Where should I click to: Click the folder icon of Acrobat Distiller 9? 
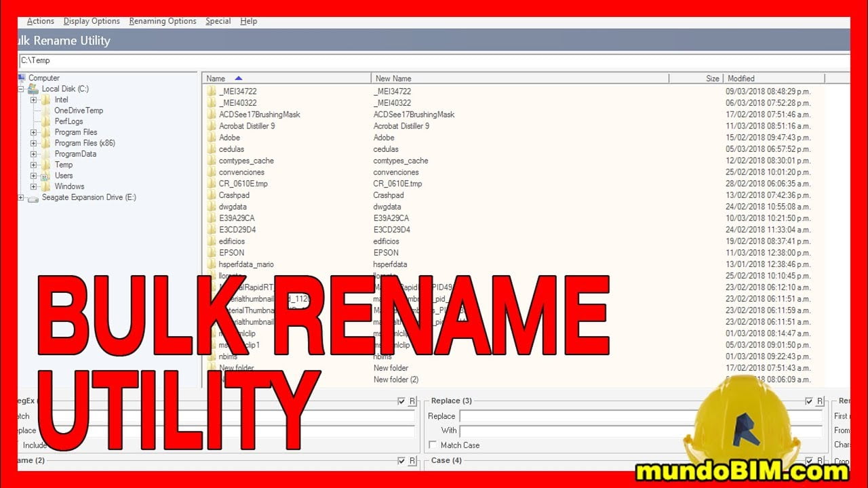point(212,126)
